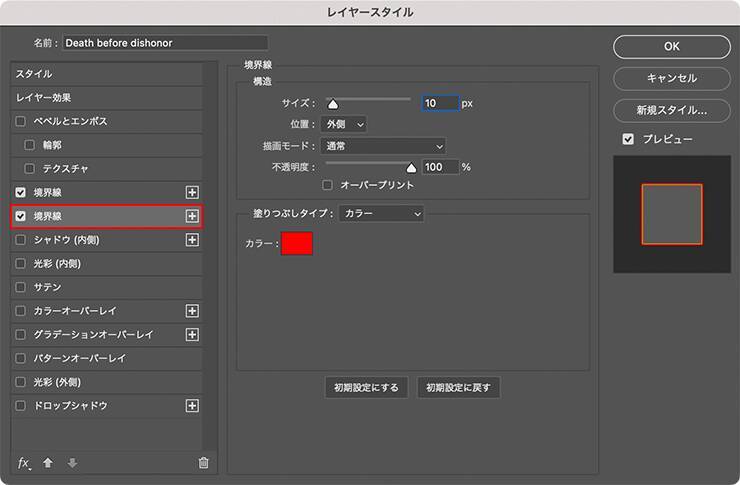Viewport: 740px width, 485px height.
Task: Click the trash icon to delete effect
Action: point(204,463)
